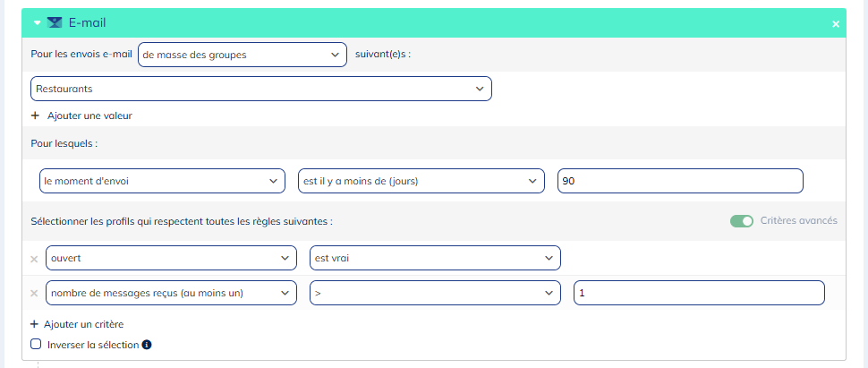The height and width of the screenshot is (368, 868).
Task: Open the 'ouvert' criterion dropdown
Action: (x=170, y=259)
